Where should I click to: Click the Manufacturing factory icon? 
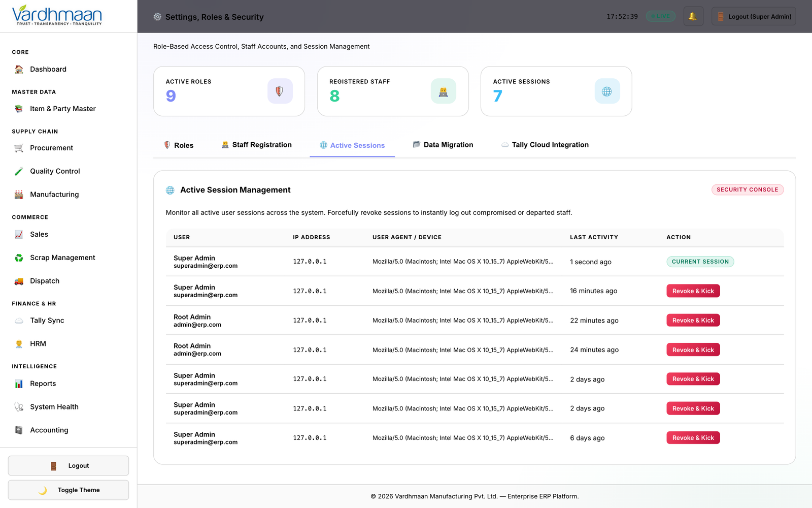coord(19,195)
